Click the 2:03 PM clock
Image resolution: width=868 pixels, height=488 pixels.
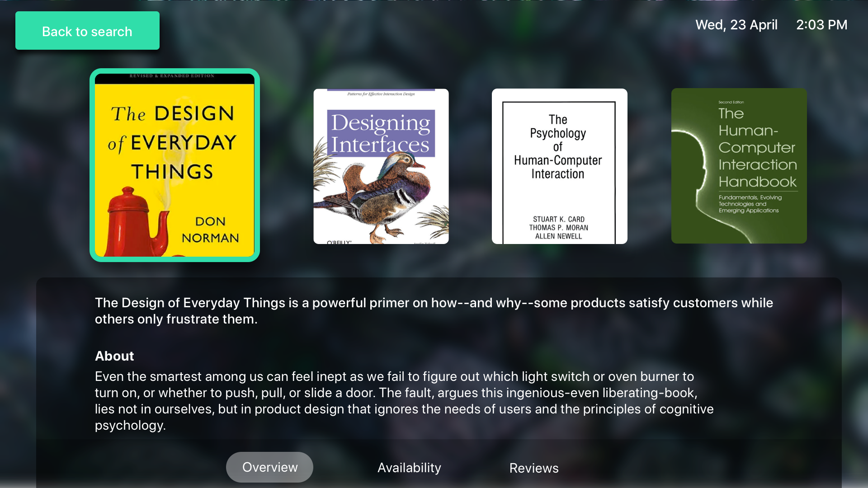tap(821, 25)
